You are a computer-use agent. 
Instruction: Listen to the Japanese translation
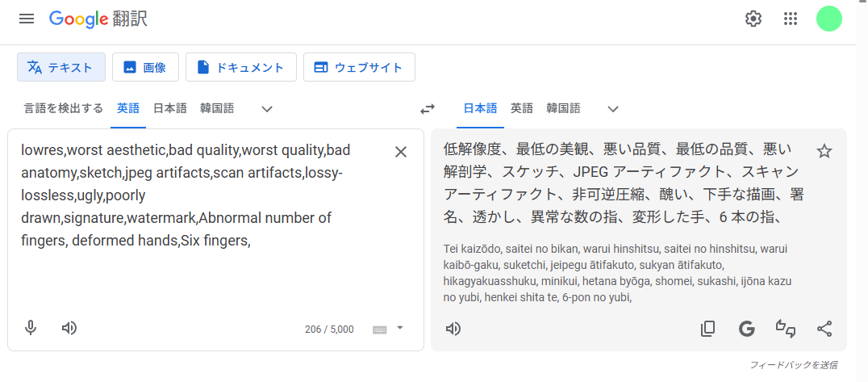tap(453, 329)
